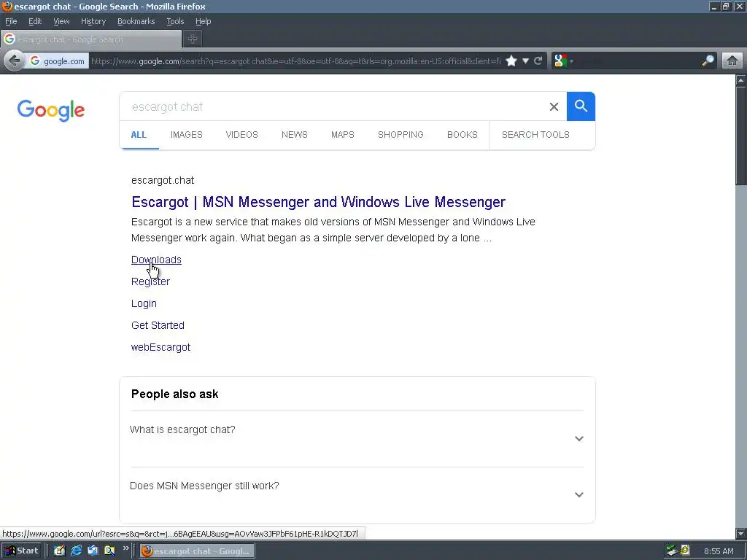Image resolution: width=747 pixels, height=560 pixels.
Task: Select the 'escargot chat - Google Search' browser tab
Action: pyautogui.click(x=91, y=39)
